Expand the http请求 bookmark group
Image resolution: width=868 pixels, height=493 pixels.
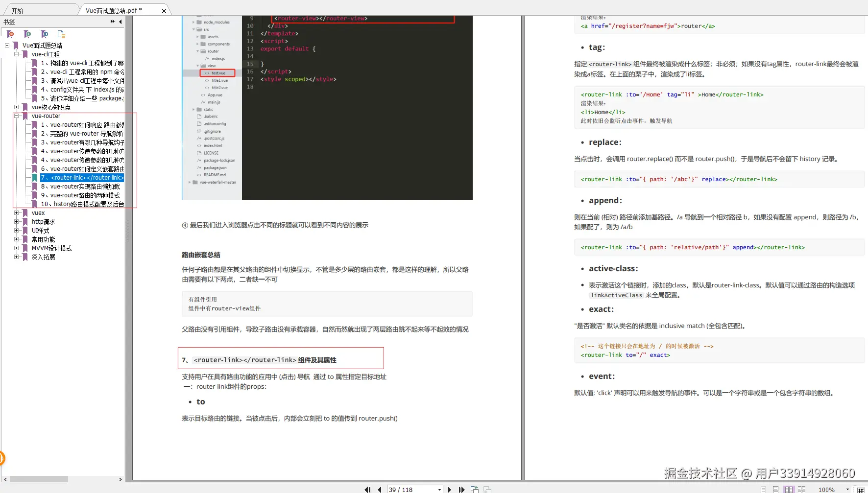click(16, 222)
